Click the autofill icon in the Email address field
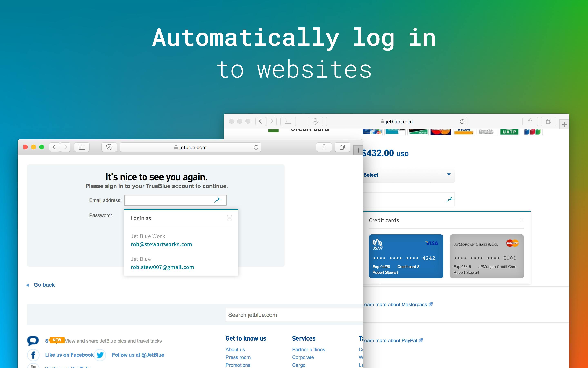Screen dimensions: 588x368 coord(218,200)
